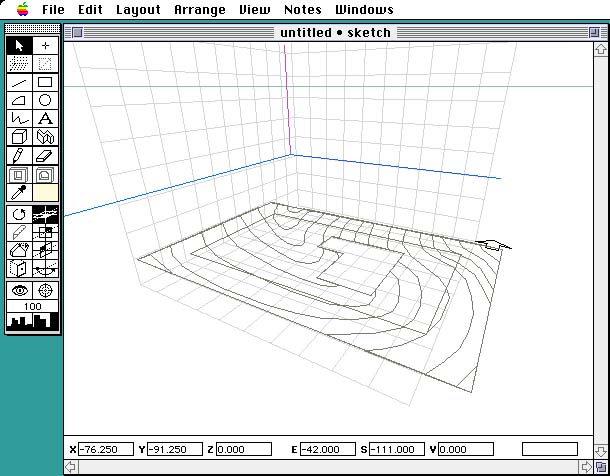
Task: Open the Layout menu
Action: click(x=138, y=9)
